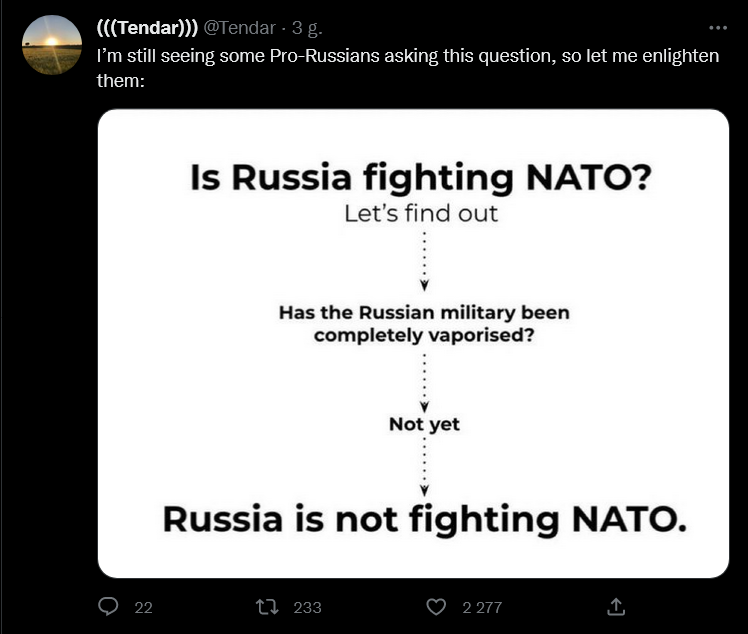The width and height of the screenshot is (748, 634).
Task: Open the tweet via the '3 g.' timestamp
Action: click(x=307, y=28)
